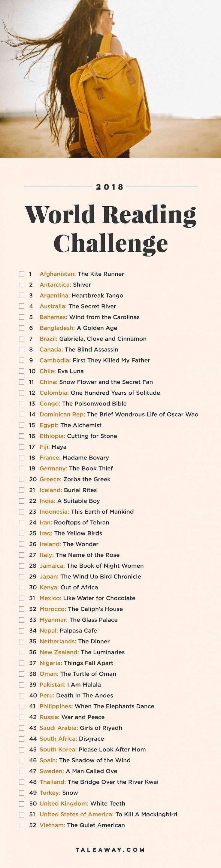Tick the Italy: The Name of the Rose box
Screen dimensions: 221x868
click(x=22, y=555)
